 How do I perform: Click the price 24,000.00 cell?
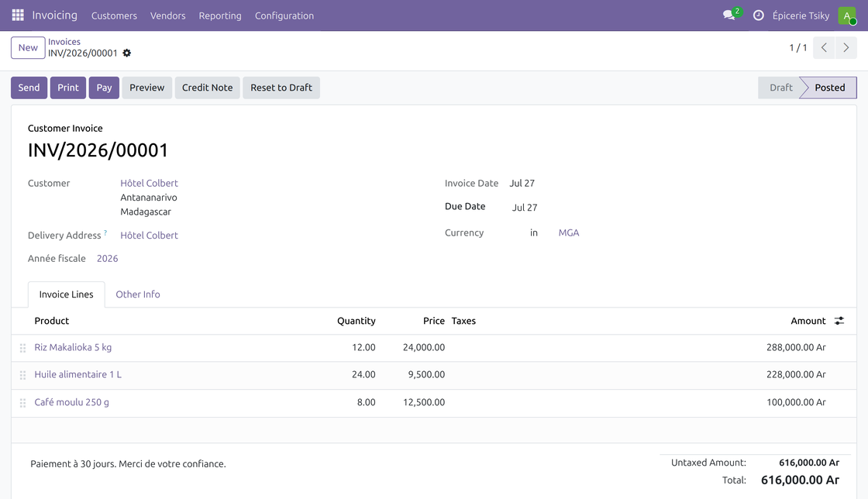click(424, 347)
